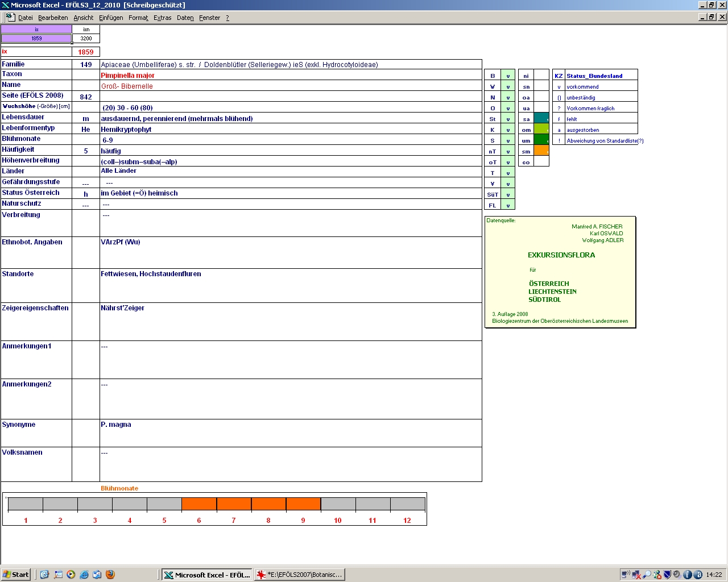Click the Messenger tray icon
This screenshot has width=728, height=582.
(657, 575)
